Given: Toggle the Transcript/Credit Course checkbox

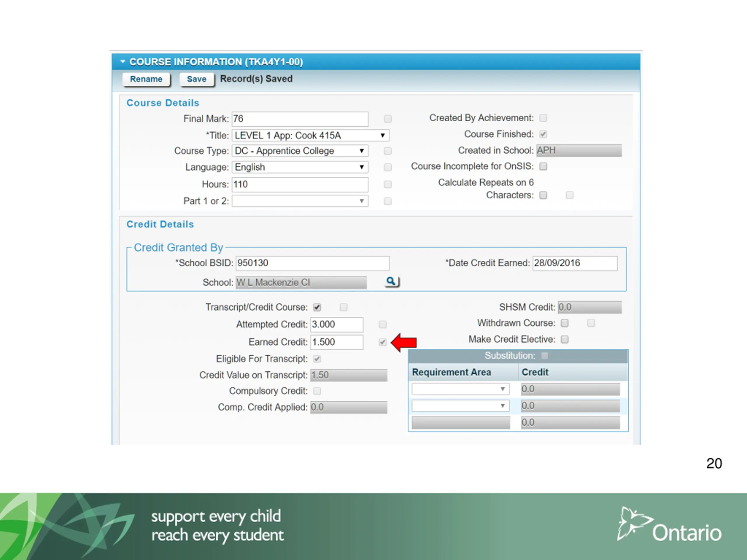Looking at the screenshot, I should [x=317, y=307].
